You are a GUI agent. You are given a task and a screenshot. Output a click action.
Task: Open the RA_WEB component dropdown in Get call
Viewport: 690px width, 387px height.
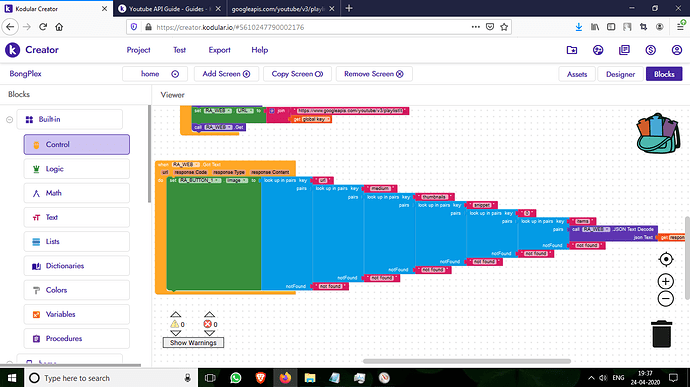click(218, 127)
